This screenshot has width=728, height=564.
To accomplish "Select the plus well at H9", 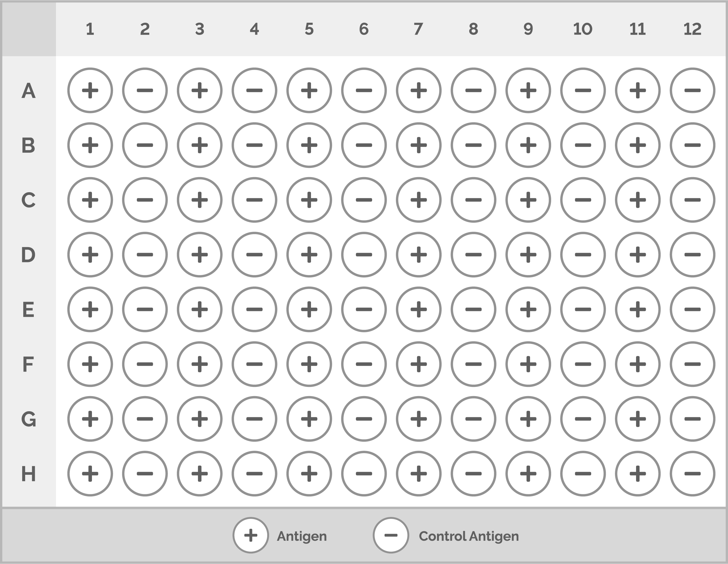I will click(528, 474).
